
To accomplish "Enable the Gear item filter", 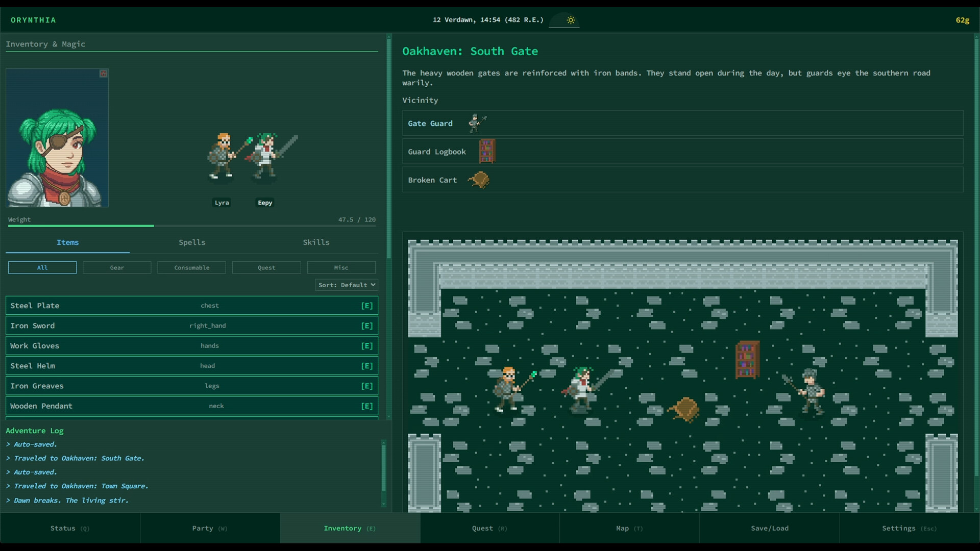I will 116,267.
